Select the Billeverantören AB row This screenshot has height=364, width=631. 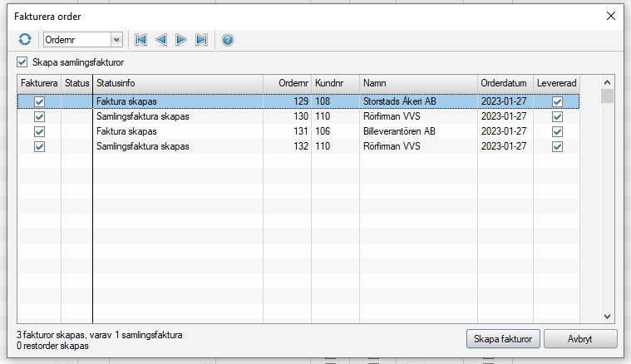(399, 131)
